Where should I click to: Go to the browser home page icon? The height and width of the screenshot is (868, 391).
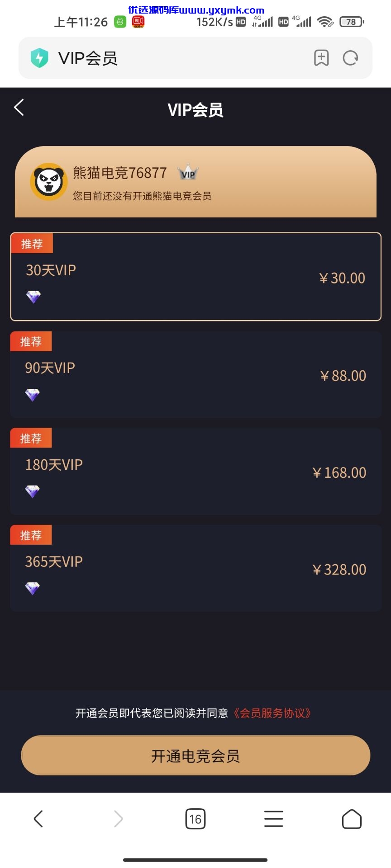(352, 819)
